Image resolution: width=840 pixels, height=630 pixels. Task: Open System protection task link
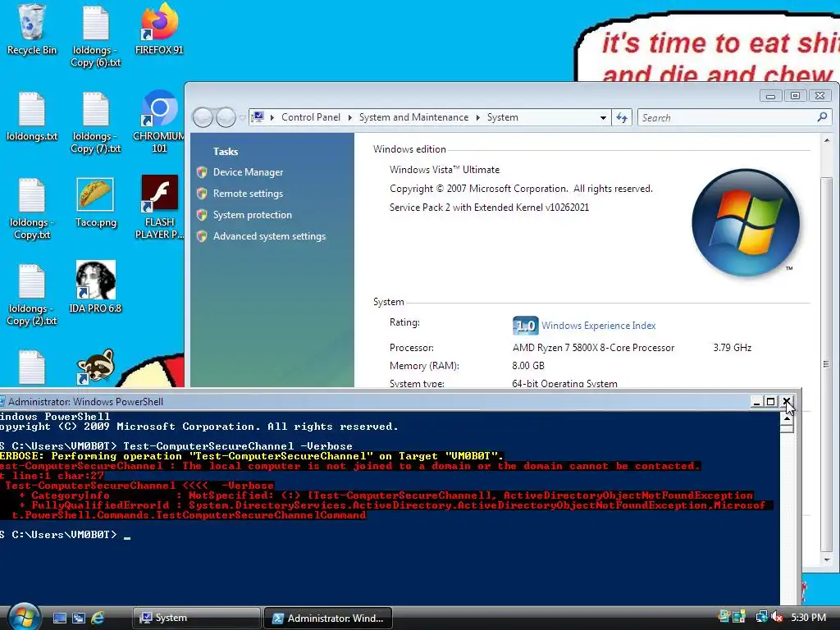pyautogui.click(x=253, y=215)
